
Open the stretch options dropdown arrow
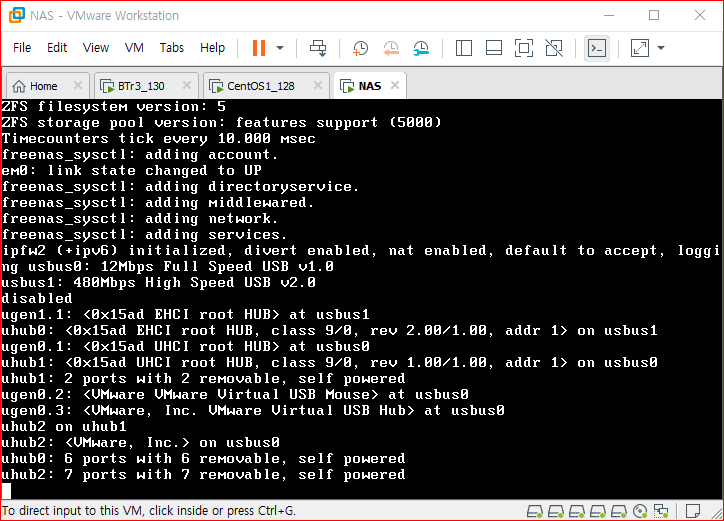(x=661, y=48)
